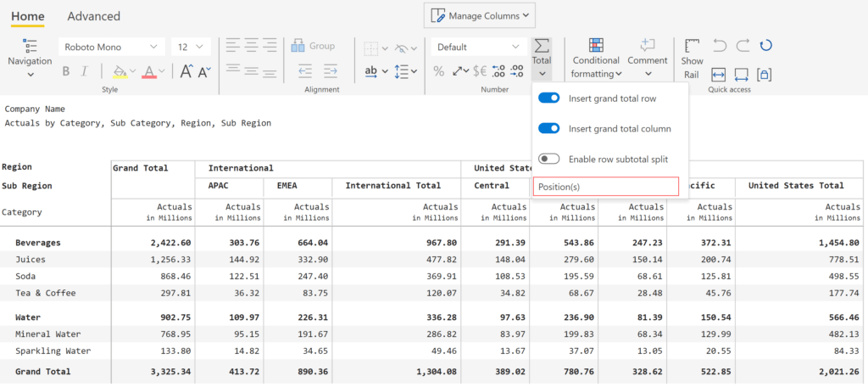
Task: Open the Roboto Mono font dropdown
Action: point(112,48)
